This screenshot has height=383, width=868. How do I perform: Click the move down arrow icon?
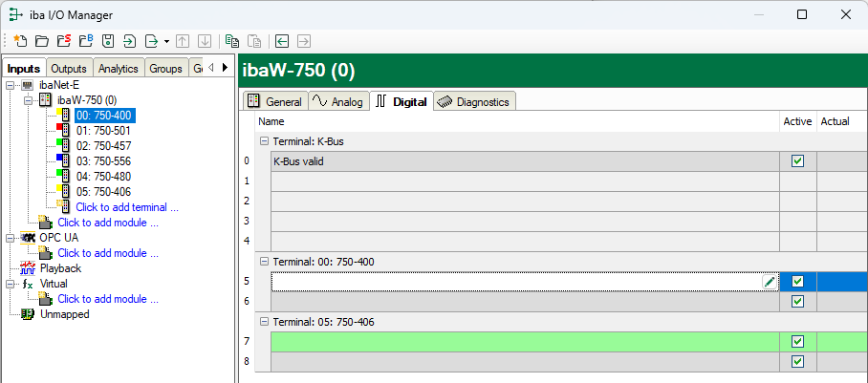coord(205,41)
